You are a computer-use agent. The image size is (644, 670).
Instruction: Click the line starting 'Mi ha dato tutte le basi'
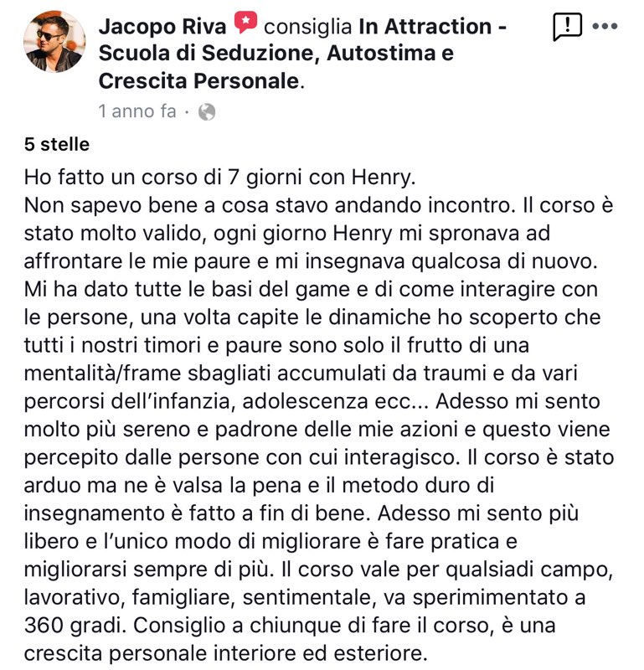coord(311,289)
